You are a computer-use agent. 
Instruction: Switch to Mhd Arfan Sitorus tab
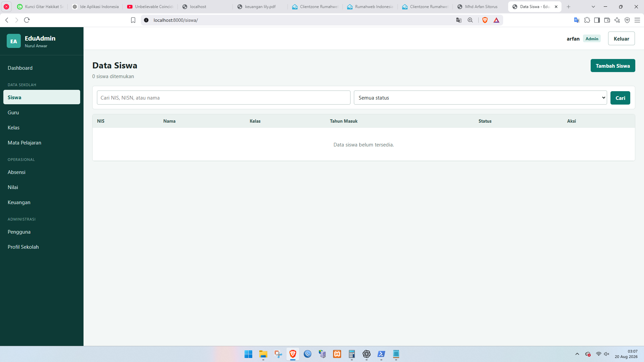(x=480, y=7)
